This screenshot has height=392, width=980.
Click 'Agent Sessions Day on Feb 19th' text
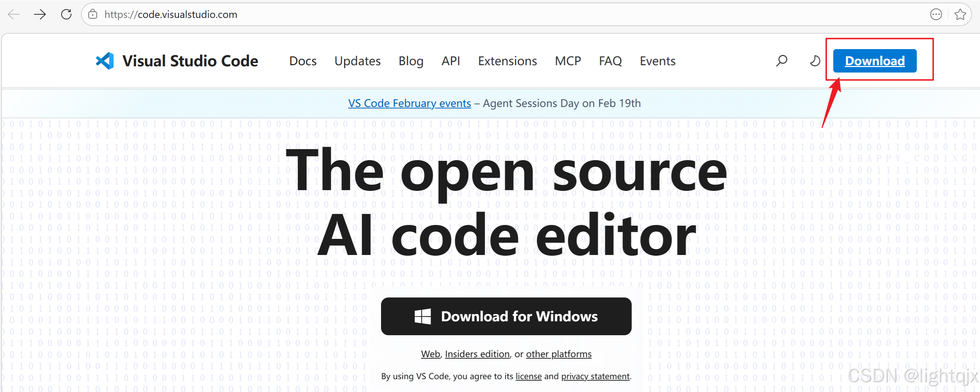562,103
